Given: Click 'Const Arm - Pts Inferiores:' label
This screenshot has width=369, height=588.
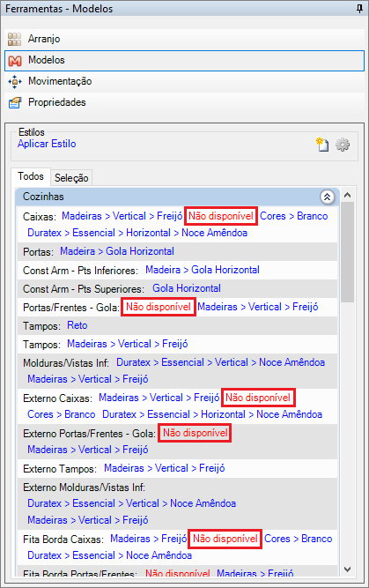Looking at the screenshot, I should pos(80,271).
